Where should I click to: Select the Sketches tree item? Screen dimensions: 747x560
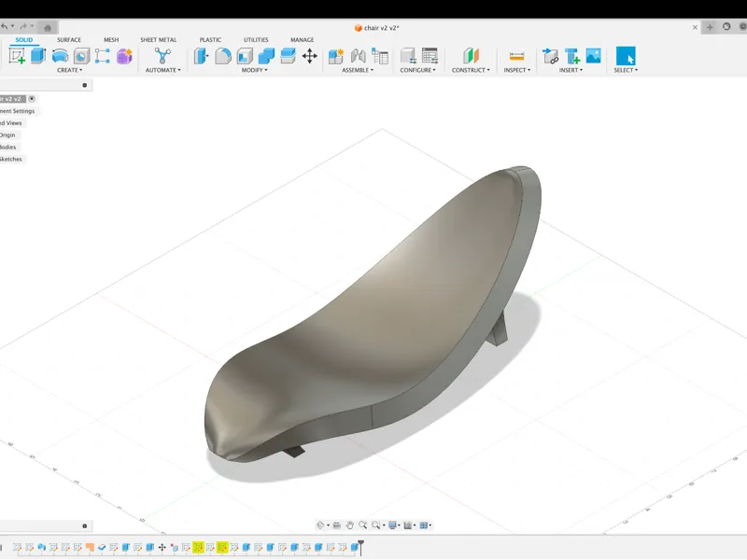pos(11,159)
